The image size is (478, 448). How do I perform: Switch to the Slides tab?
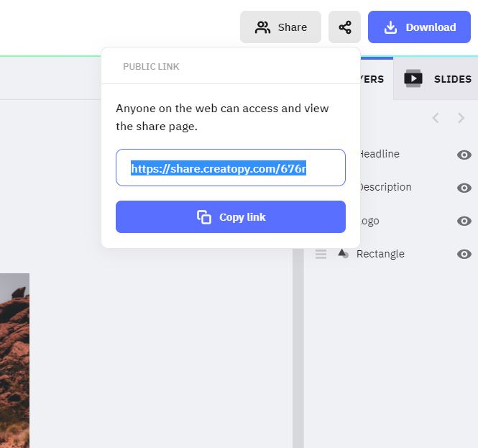(x=438, y=79)
